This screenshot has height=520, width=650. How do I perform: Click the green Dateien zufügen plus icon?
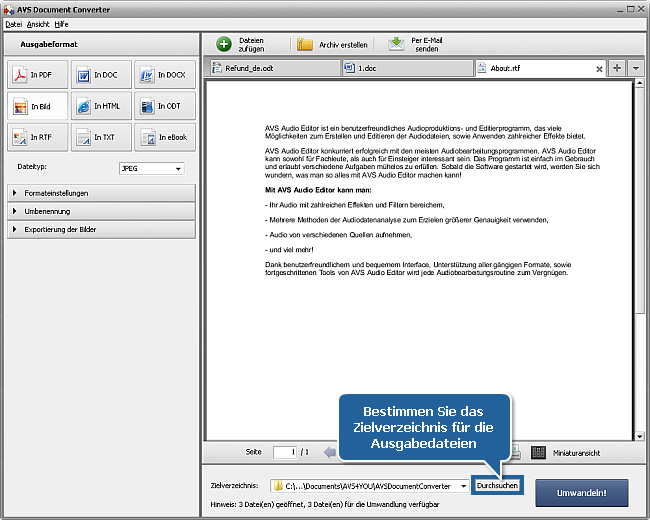click(224, 44)
